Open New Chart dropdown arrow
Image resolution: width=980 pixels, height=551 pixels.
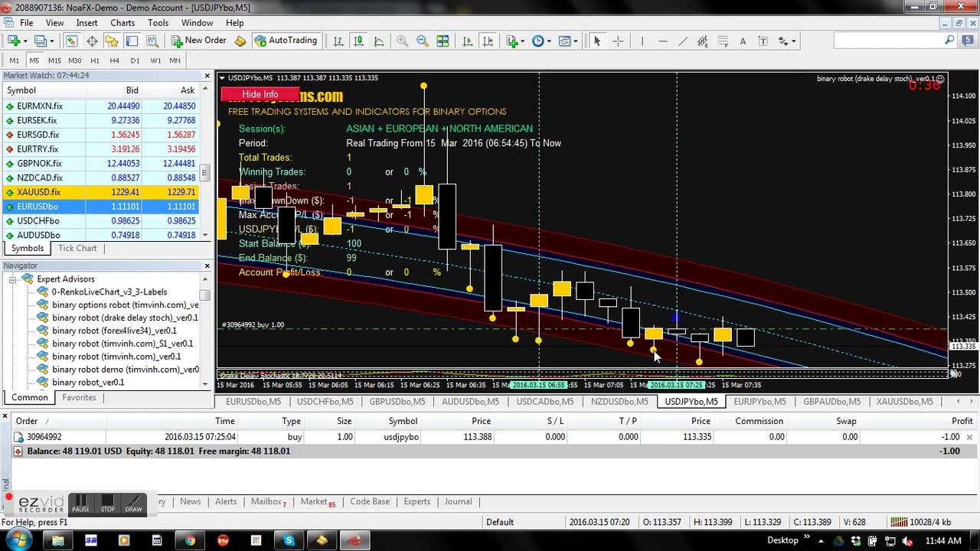pyautogui.click(x=25, y=41)
